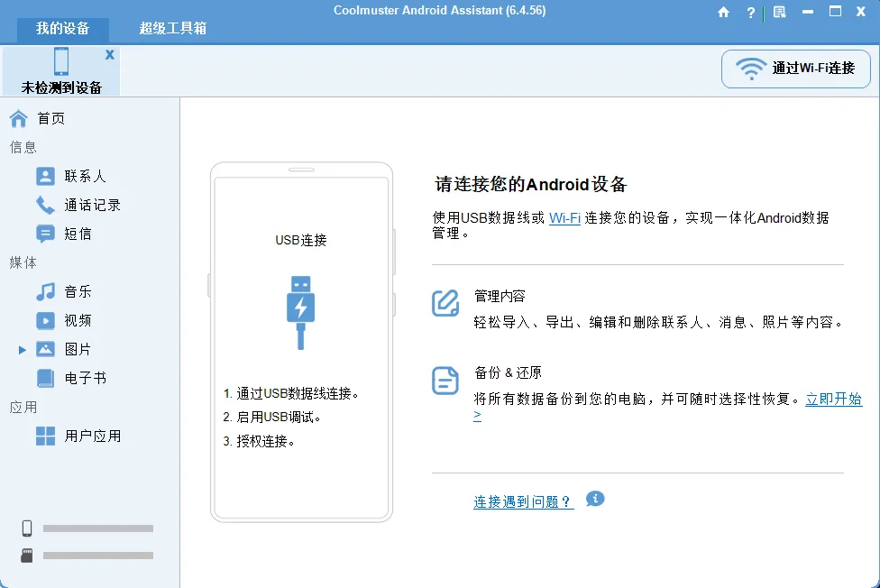Click the phone storage bar
This screenshot has height=588, width=880.
tap(98, 528)
